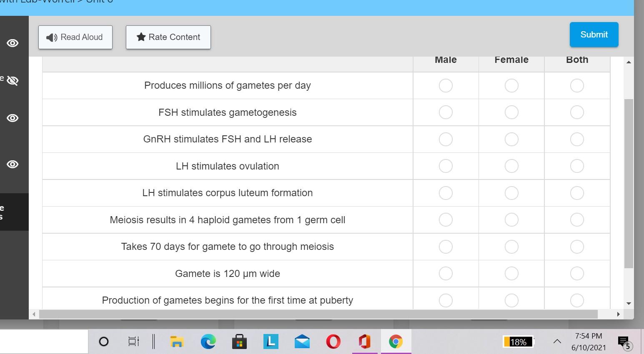Open the Mail app from taskbar
Viewport: 644px width, 354px height.
(x=302, y=342)
